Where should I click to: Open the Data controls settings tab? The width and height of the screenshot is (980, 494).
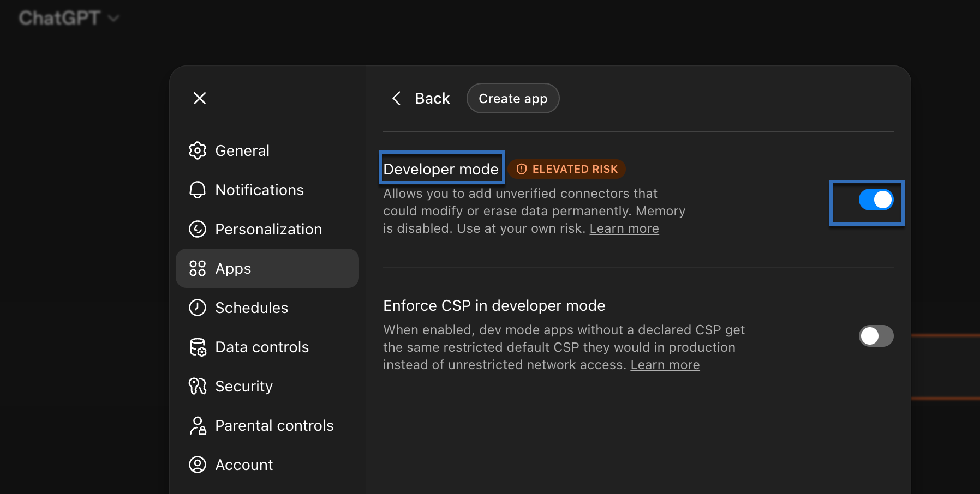(x=267, y=347)
